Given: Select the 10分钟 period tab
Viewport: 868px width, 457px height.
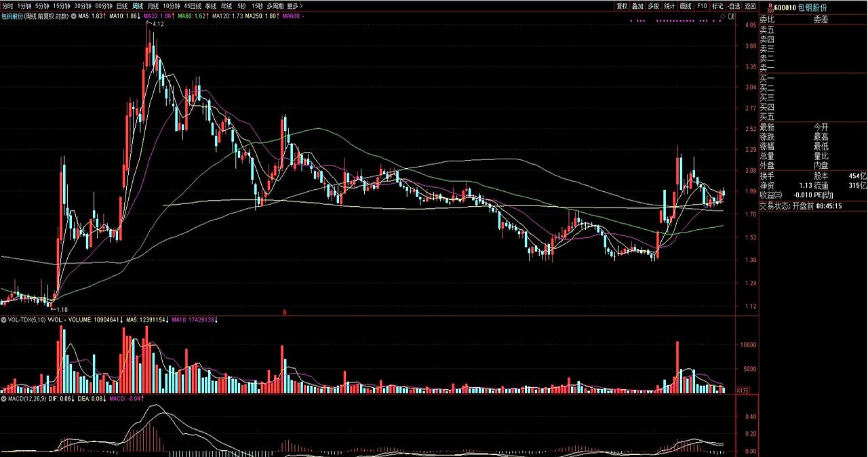Looking at the screenshot, I should pyautogui.click(x=172, y=5).
